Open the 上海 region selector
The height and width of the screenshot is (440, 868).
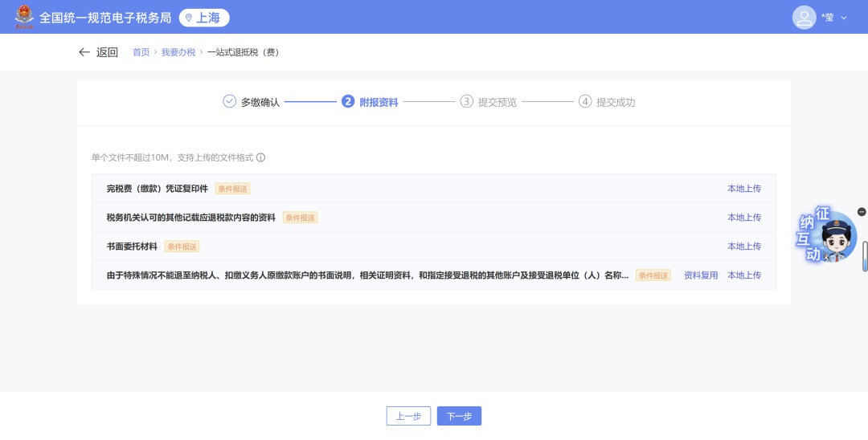(204, 18)
